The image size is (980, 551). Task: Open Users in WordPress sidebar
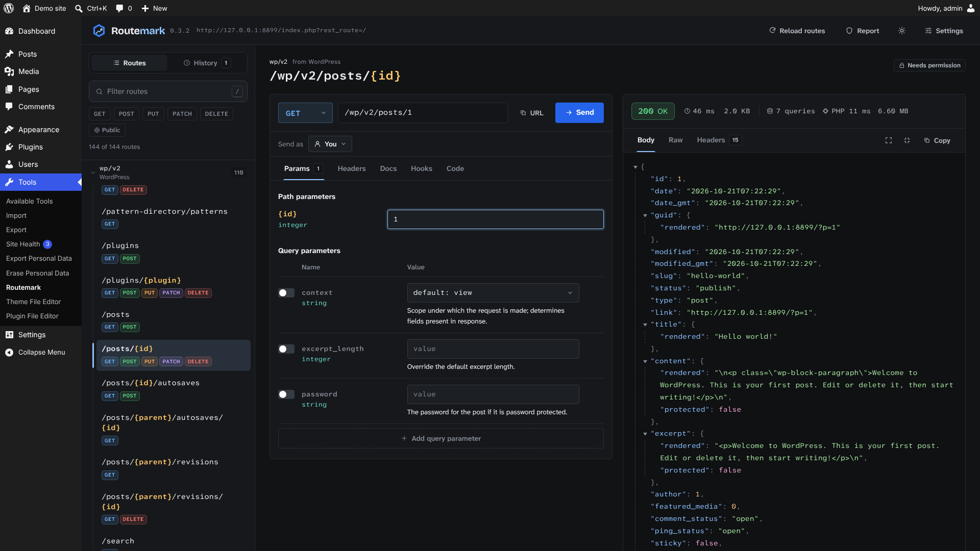[x=41, y=164]
